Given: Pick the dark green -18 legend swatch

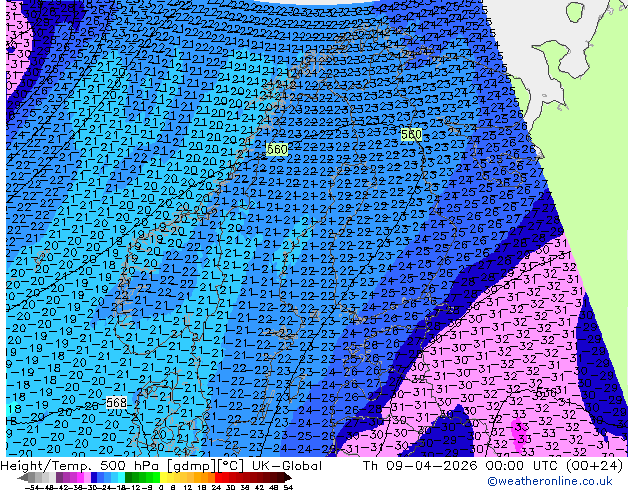Looking at the screenshot, I should 129,477.
